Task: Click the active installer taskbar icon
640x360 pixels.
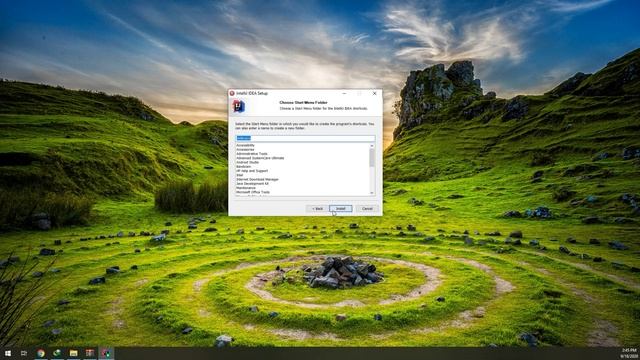Action: (106, 353)
